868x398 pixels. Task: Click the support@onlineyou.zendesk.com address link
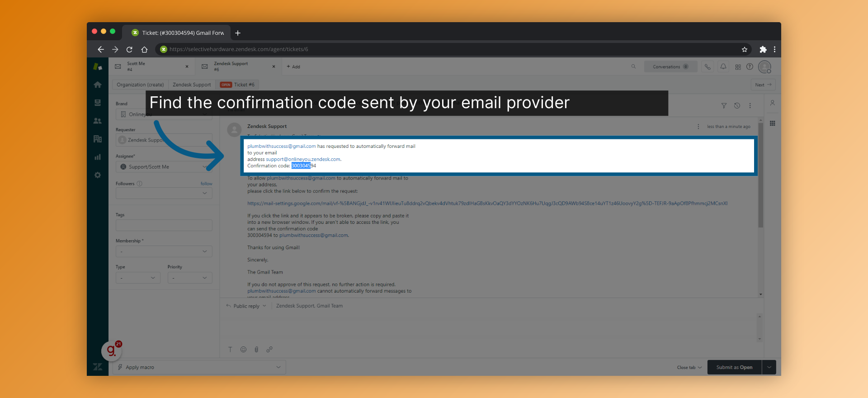click(303, 159)
